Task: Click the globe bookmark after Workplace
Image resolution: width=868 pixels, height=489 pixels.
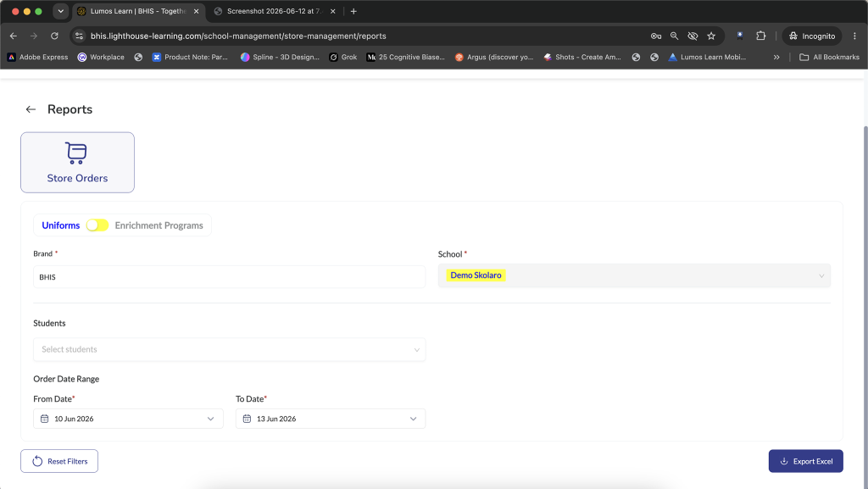Action: [138, 57]
